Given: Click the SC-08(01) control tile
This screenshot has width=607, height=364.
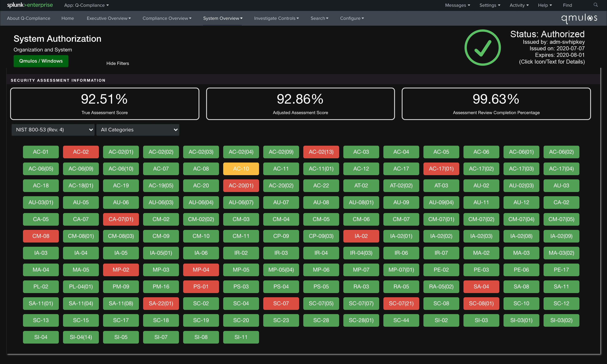Looking at the screenshot, I should pos(481,304).
